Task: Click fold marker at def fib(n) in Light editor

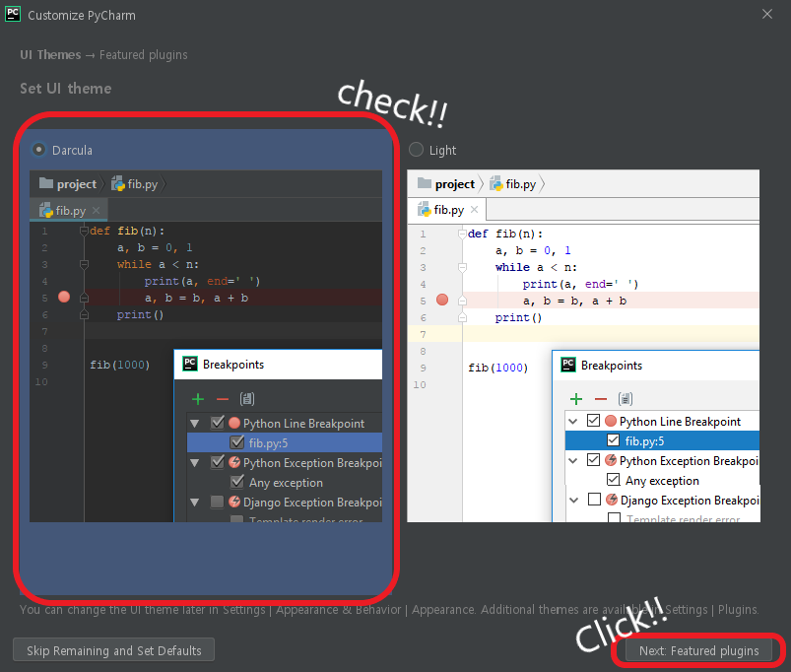Action: tap(462, 235)
